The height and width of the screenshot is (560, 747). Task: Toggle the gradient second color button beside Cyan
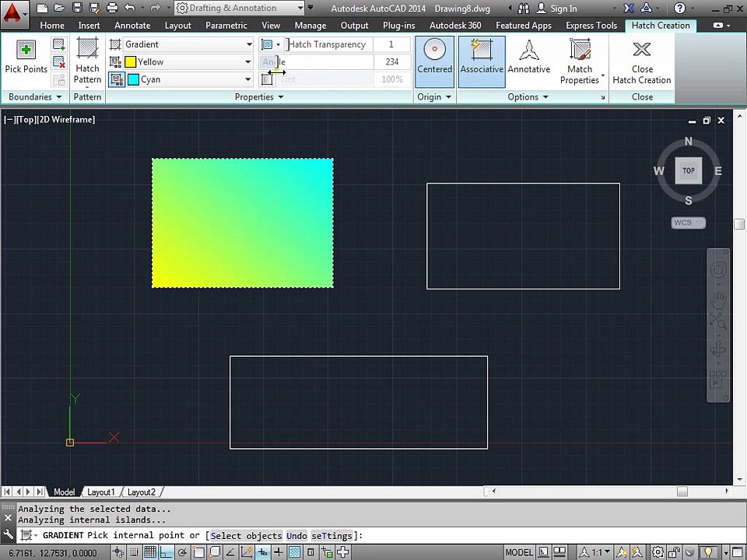116,79
